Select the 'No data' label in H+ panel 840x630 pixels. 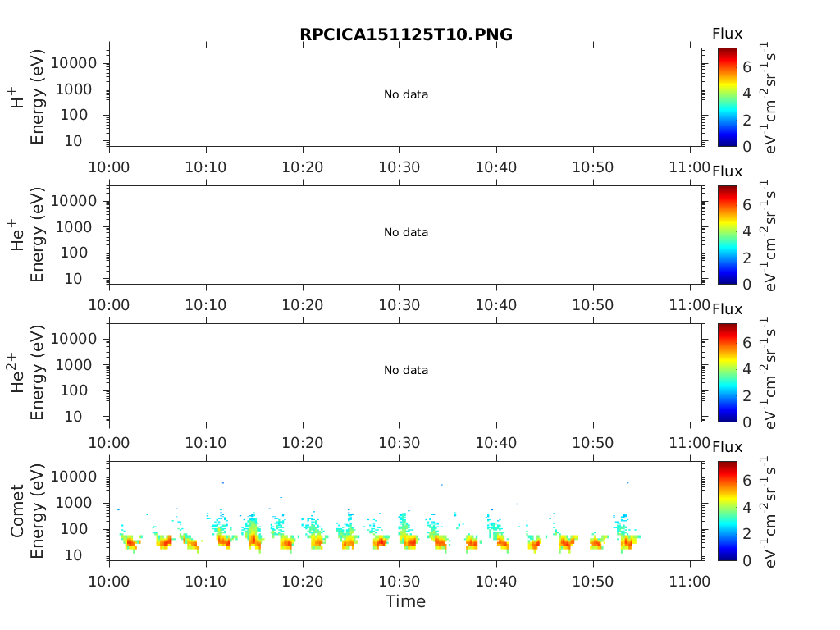click(406, 95)
